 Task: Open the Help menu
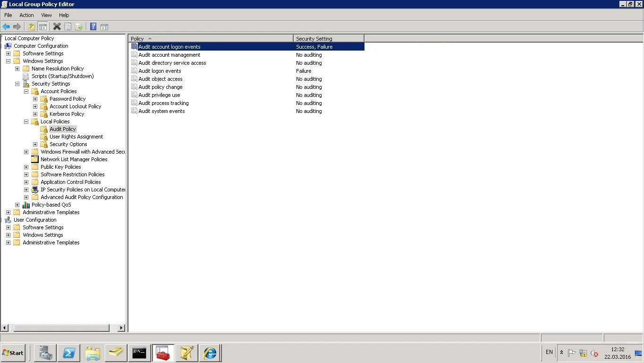(x=64, y=15)
